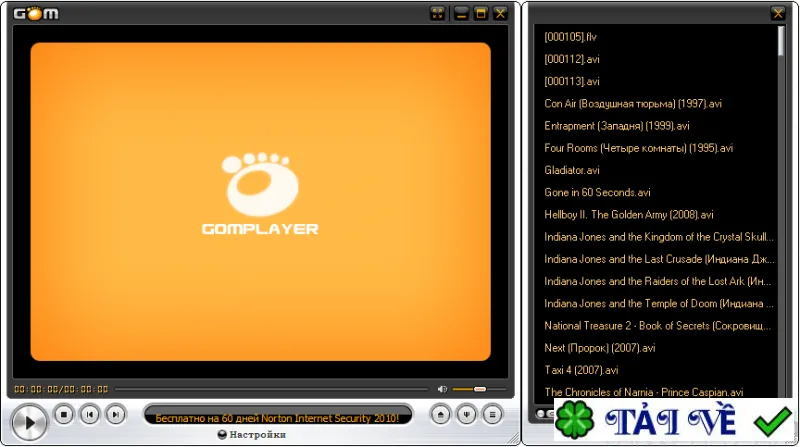
Task: Toggle fullscreen mode icon in title bar
Action: pos(437,14)
